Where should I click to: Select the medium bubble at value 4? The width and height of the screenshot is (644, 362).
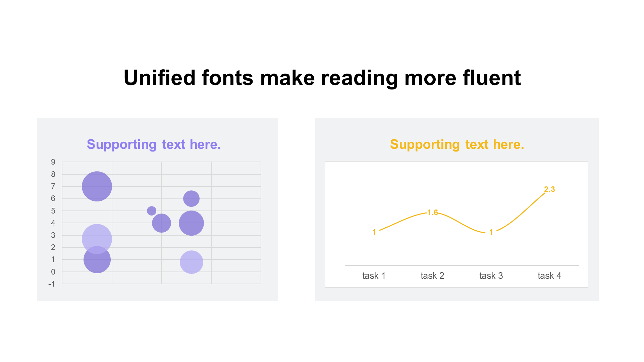(161, 223)
